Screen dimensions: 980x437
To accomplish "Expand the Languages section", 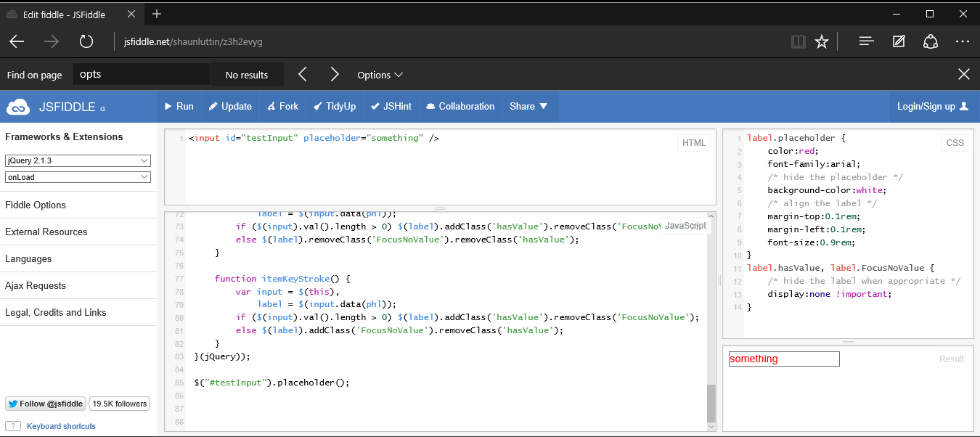I will [x=78, y=258].
